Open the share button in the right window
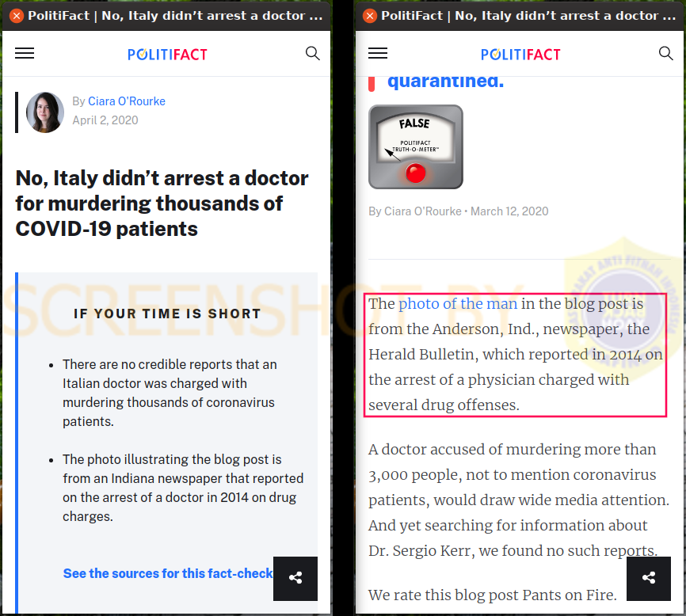The image size is (686, 616). (649, 579)
